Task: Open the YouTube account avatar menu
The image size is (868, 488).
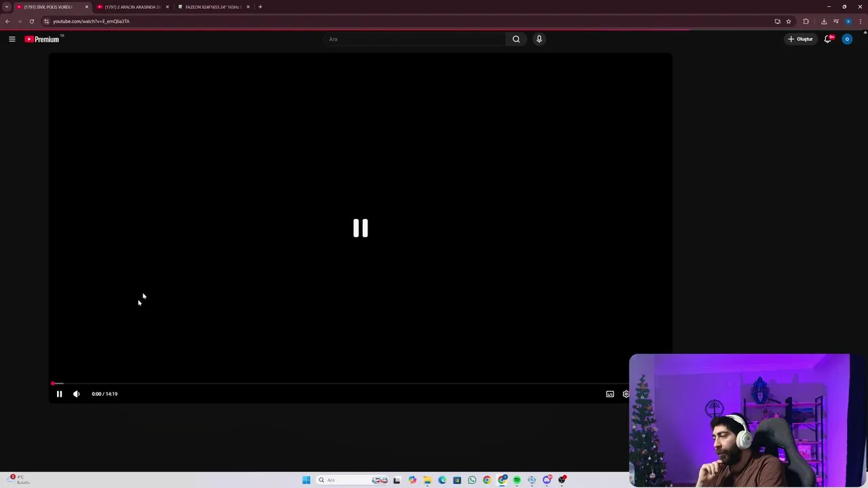Action: click(847, 39)
